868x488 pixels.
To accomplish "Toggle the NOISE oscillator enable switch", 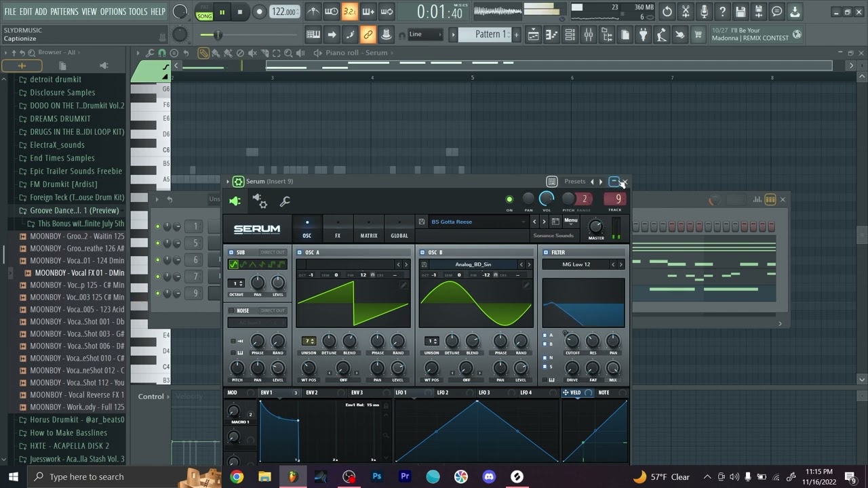I will [231, 310].
